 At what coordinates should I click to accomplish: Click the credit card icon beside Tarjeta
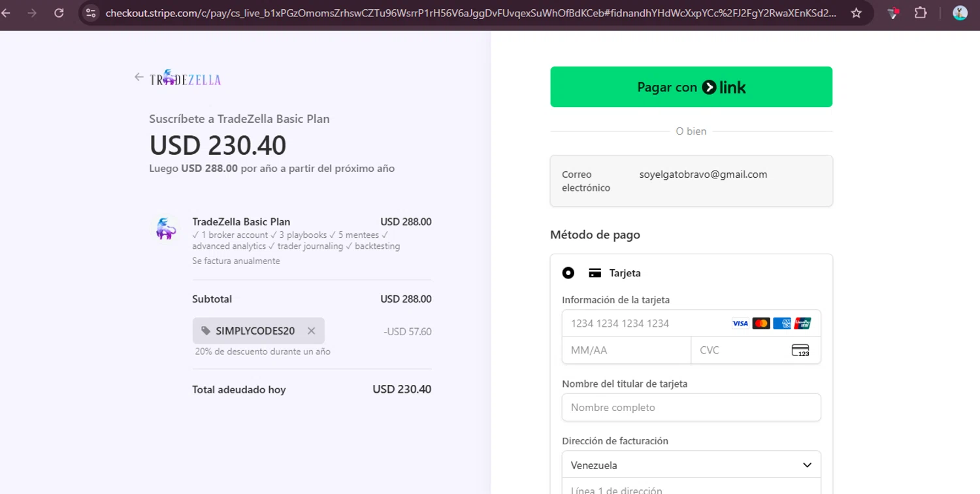(x=595, y=273)
